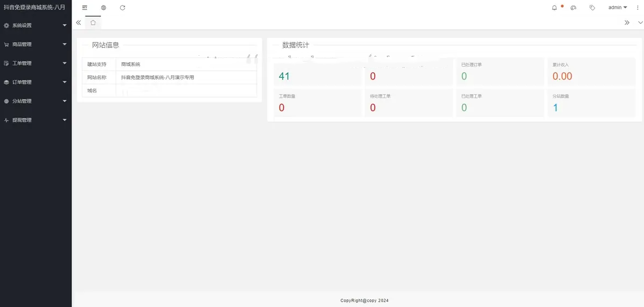
Task: Expand the 分站管理 sidebar menu
Action: pos(36,101)
